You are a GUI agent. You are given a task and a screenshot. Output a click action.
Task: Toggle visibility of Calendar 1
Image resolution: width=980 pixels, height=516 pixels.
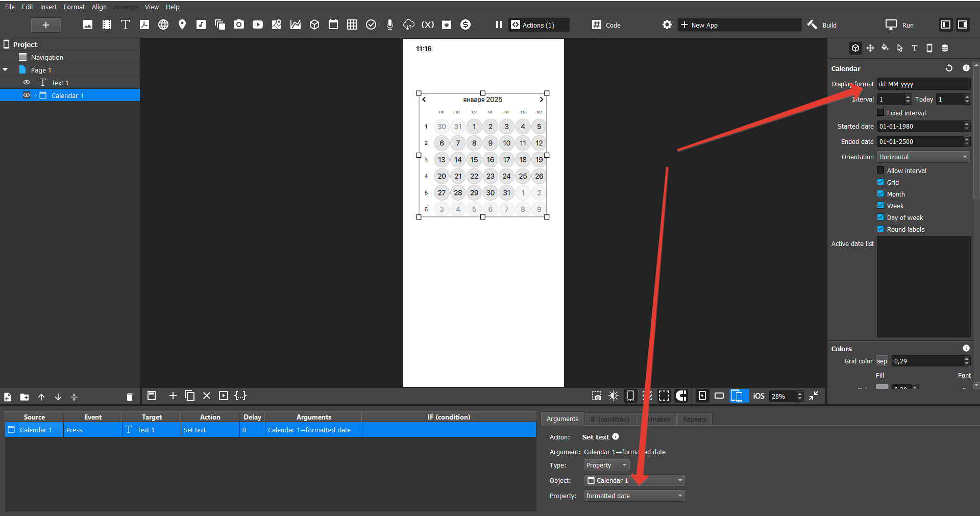click(27, 95)
